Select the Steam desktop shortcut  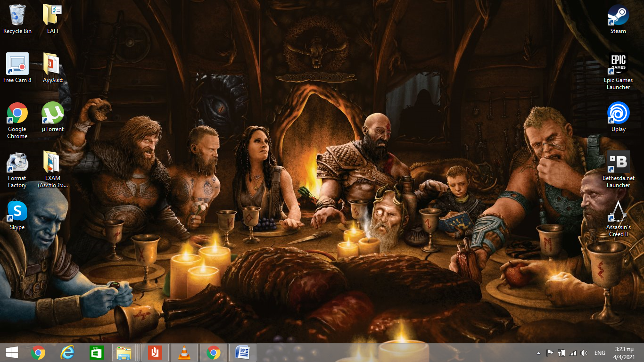coord(618,19)
